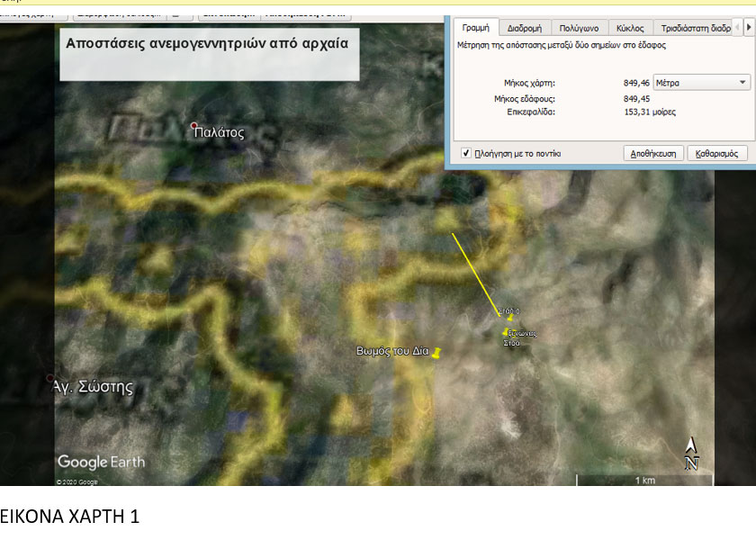Click the 1 km scale bar
The width and height of the screenshot is (756, 540).
coord(644,478)
